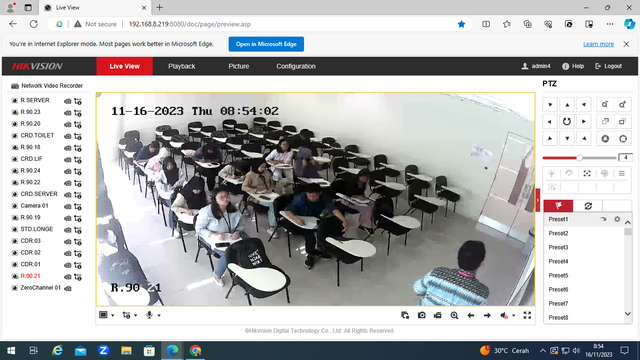Change stream type for R.90.24

click(x=78, y=171)
